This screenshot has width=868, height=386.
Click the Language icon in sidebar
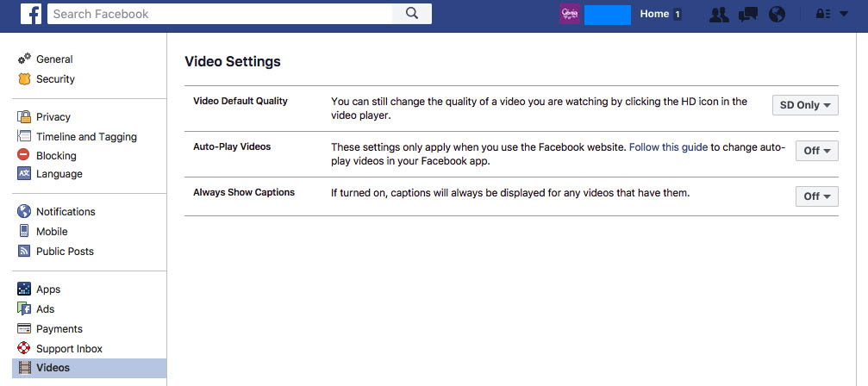pyautogui.click(x=24, y=174)
